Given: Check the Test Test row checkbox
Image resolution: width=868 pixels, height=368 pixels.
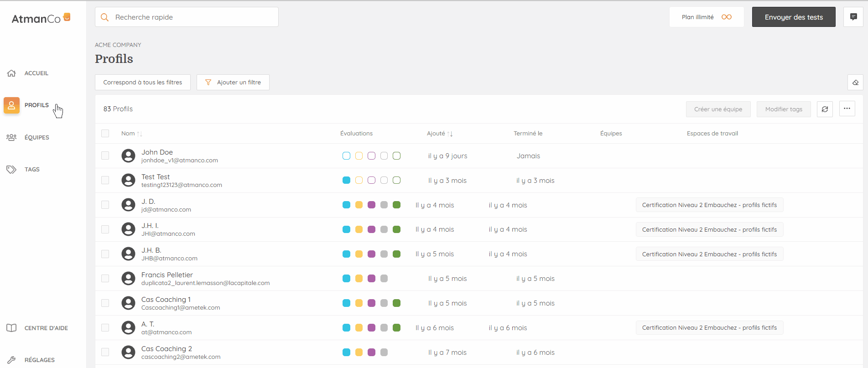Looking at the screenshot, I should pyautogui.click(x=105, y=180).
